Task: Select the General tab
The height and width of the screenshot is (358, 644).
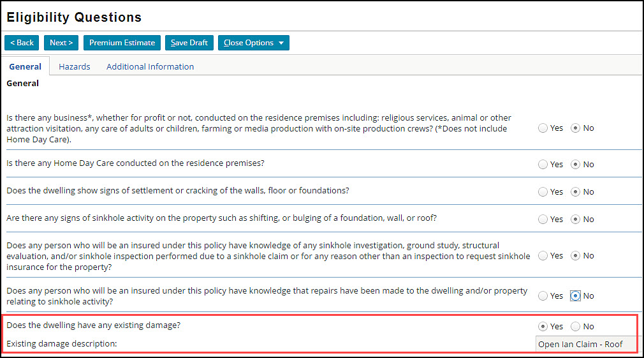Action: click(x=25, y=66)
